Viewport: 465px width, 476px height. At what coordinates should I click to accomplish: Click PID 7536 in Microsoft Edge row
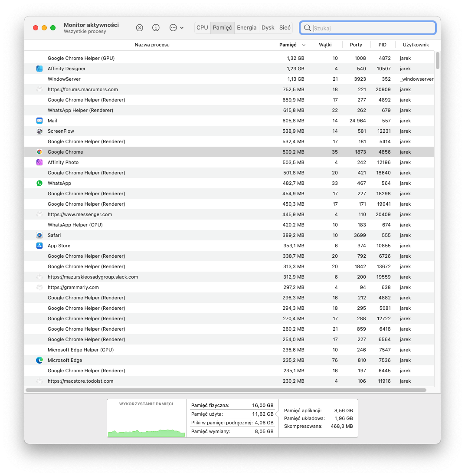384,360
